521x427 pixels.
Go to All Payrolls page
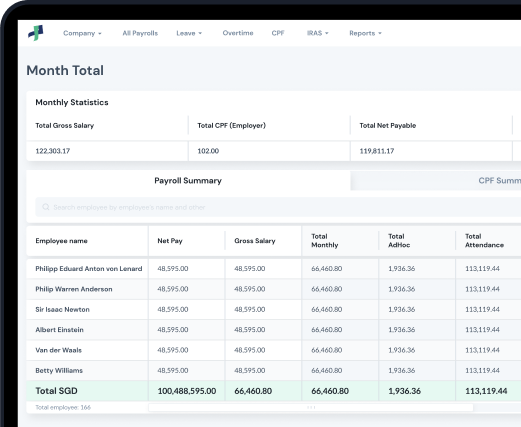[140, 33]
